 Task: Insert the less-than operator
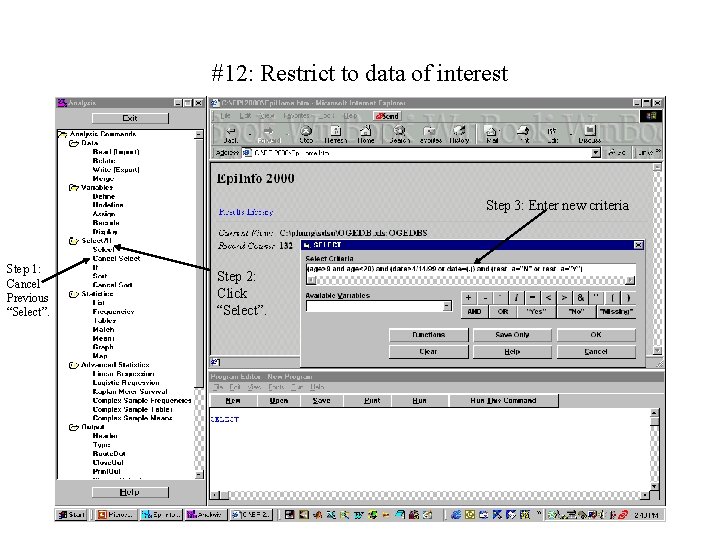548,298
